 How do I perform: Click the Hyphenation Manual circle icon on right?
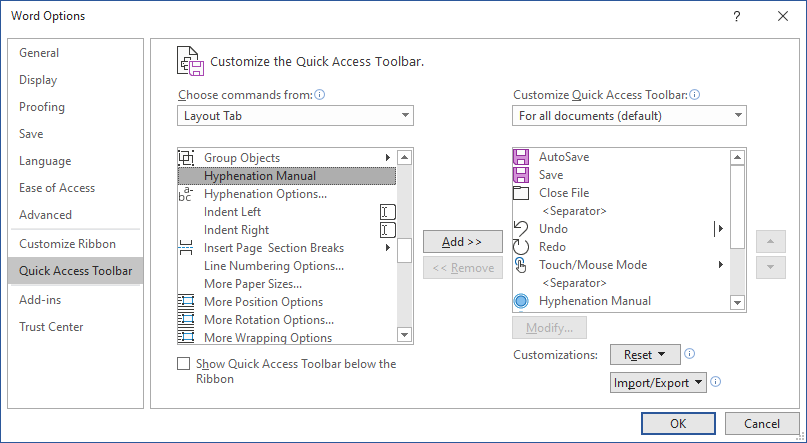[x=521, y=301]
